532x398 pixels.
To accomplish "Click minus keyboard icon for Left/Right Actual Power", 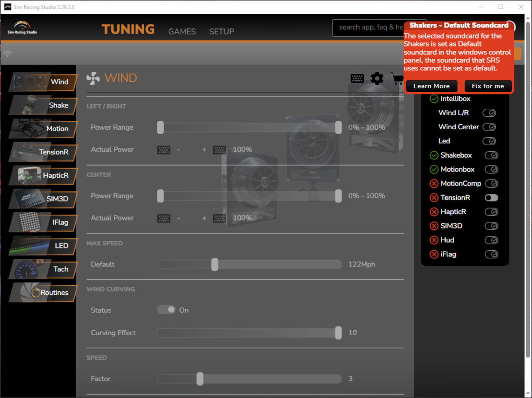I will pyautogui.click(x=164, y=150).
